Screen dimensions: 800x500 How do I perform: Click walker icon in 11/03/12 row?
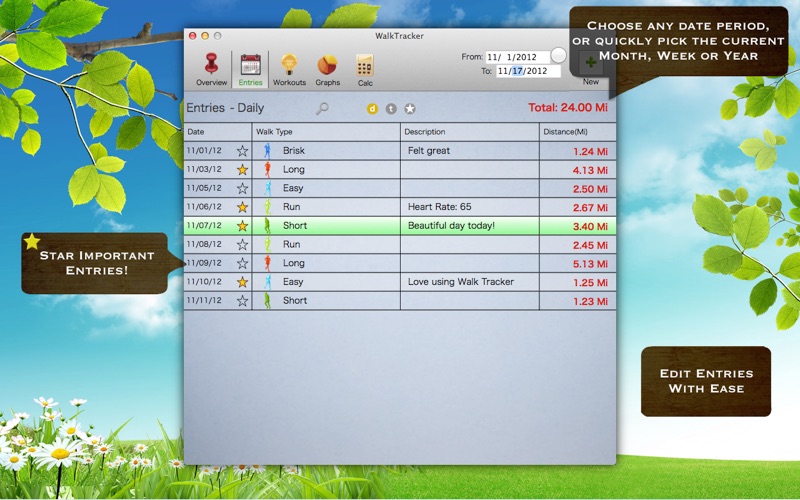click(267, 169)
